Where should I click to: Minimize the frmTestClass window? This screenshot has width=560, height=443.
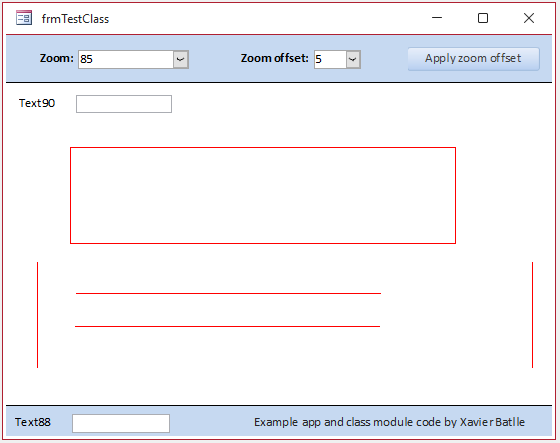(437, 18)
